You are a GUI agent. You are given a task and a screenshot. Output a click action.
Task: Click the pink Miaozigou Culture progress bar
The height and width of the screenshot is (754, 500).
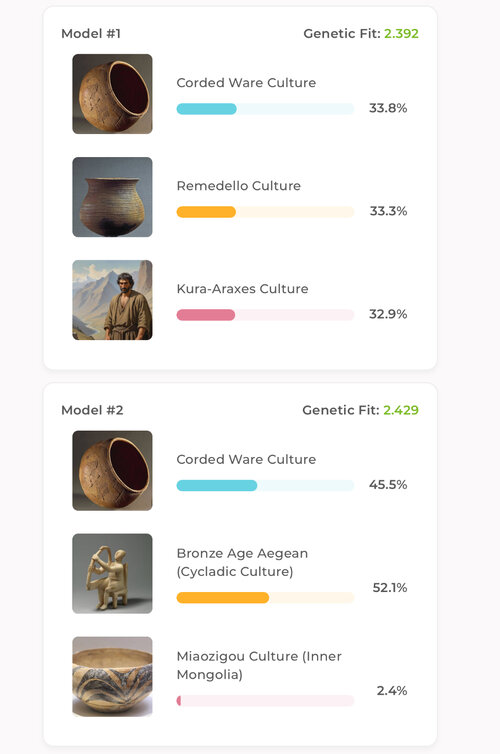coord(265,701)
